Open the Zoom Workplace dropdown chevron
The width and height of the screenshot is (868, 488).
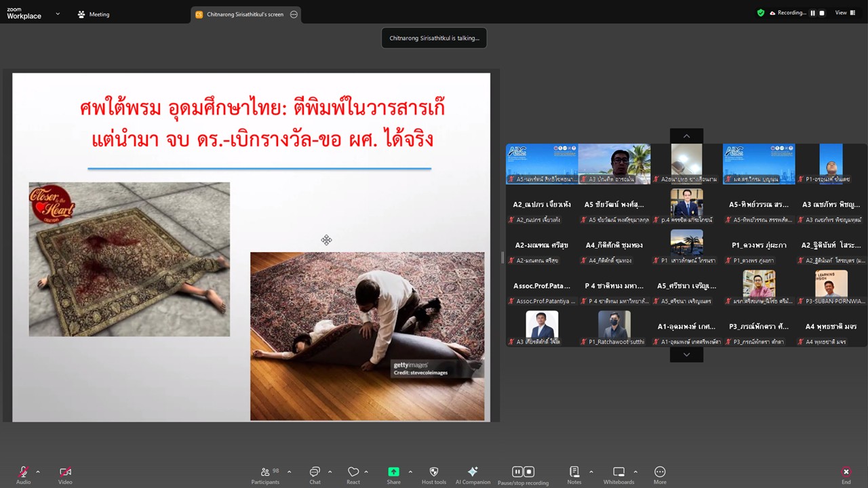[x=57, y=14]
